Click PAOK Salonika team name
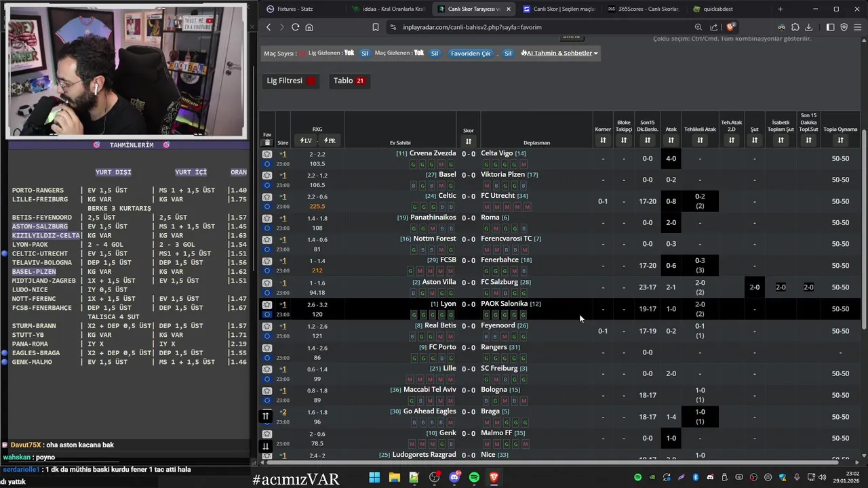868x488 pixels. (504, 304)
